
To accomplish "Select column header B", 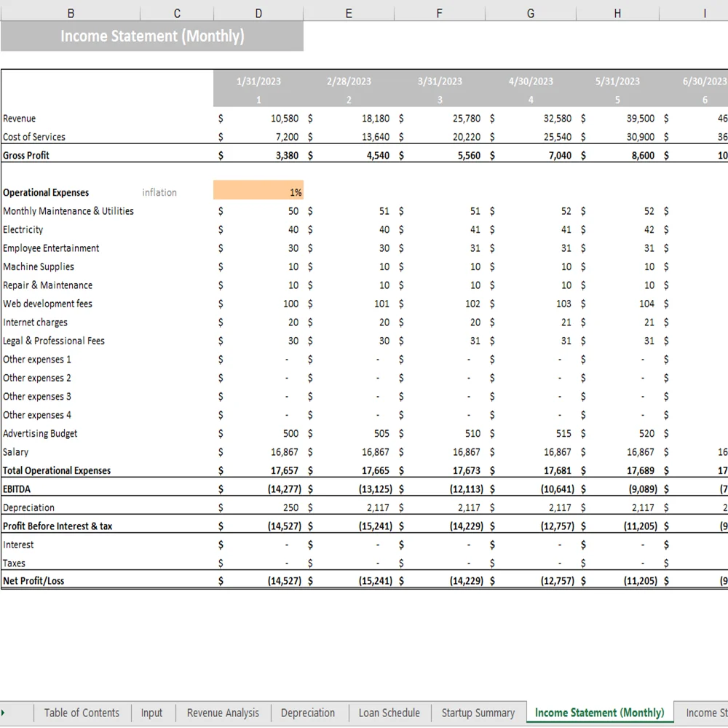I will click(71, 12).
